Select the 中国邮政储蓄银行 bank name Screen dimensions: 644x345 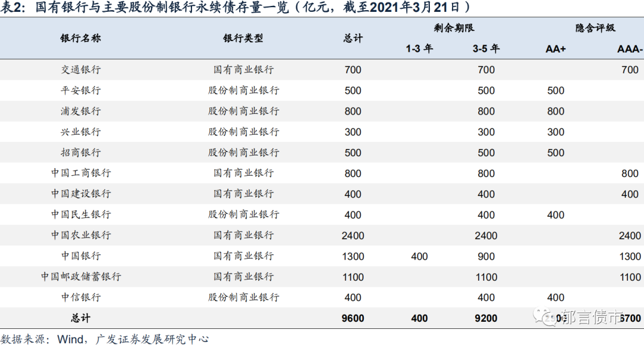(x=80, y=276)
